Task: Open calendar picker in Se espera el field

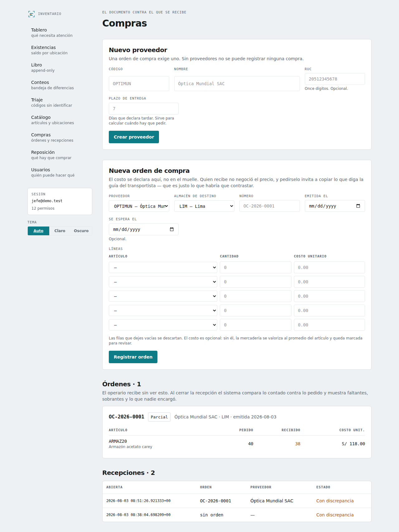Action: click(172, 229)
